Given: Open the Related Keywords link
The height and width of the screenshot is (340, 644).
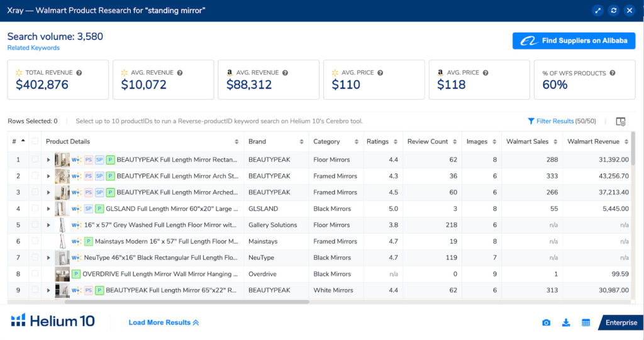Looking at the screenshot, I should coord(33,48).
